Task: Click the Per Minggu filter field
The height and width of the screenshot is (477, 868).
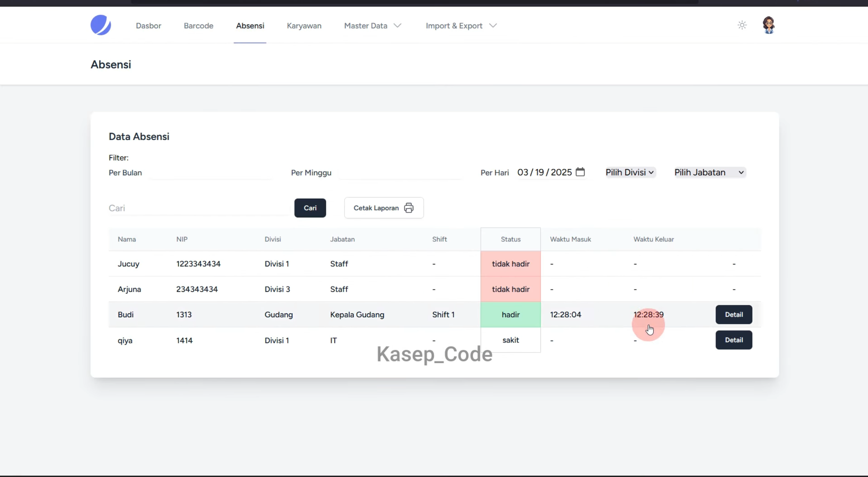Action: click(x=400, y=173)
